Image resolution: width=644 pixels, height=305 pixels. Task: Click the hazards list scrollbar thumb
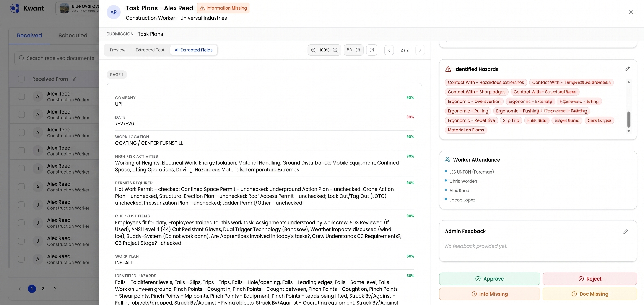click(629, 119)
